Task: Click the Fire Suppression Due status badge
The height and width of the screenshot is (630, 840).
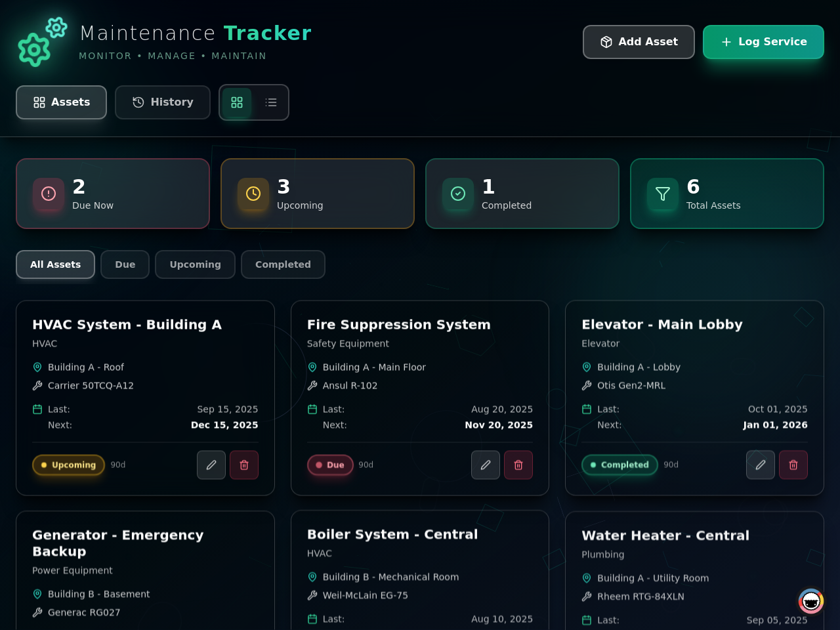Action: tap(330, 465)
